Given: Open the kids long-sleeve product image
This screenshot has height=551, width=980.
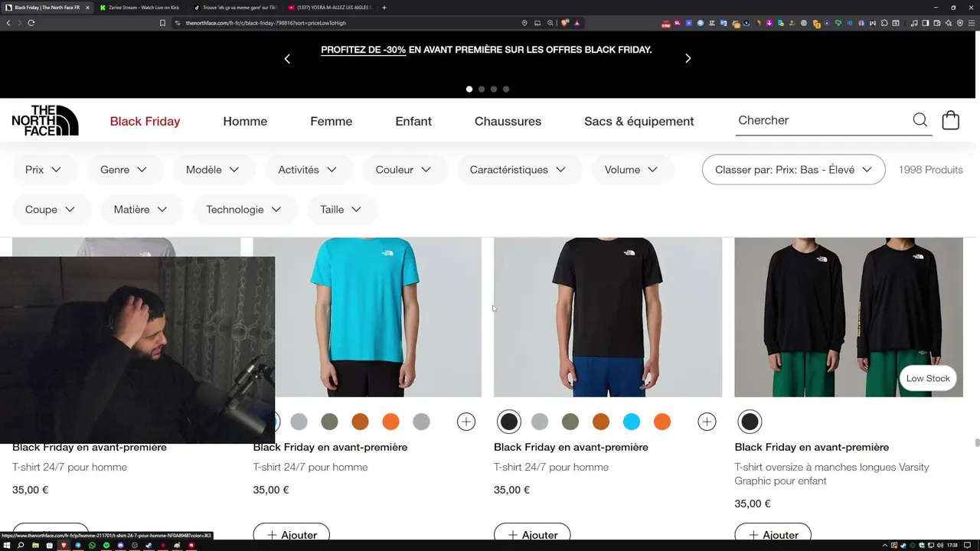Looking at the screenshot, I should [848, 317].
